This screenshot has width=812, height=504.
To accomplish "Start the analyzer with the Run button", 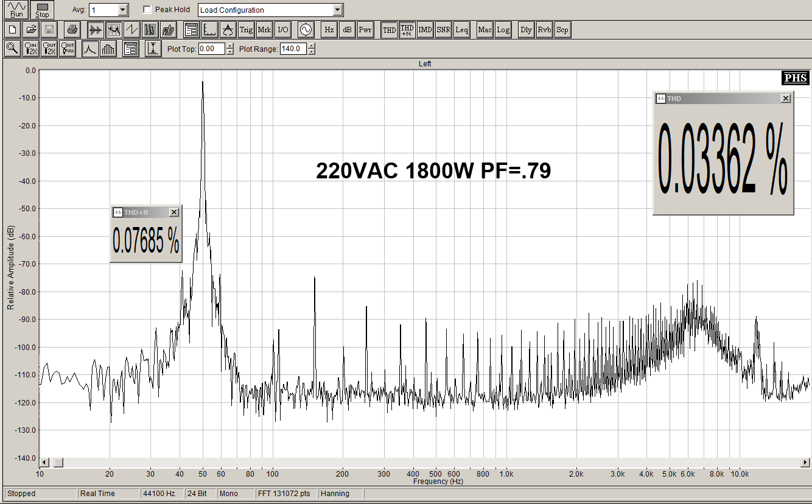I will (16, 10).
